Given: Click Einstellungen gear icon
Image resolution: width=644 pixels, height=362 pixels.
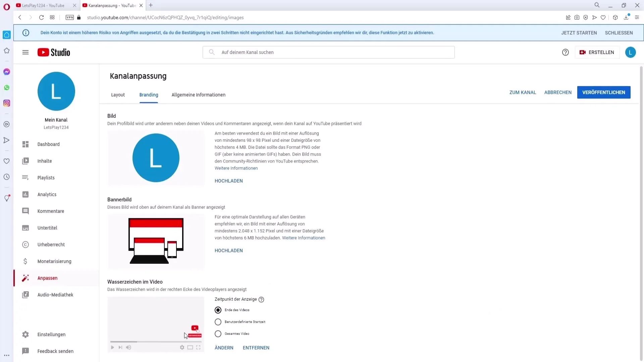Looking at the screenshot, I should [25, 334].
